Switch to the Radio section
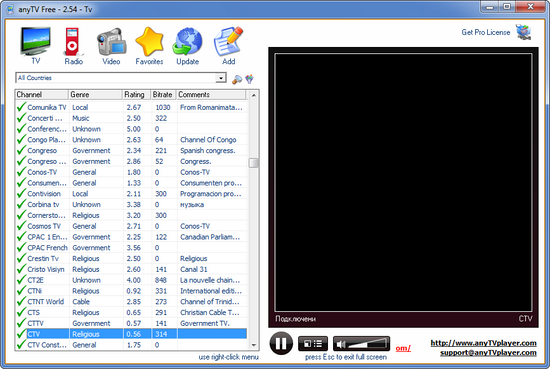Screen dimensions: 550x369 (x=73, y=46)
